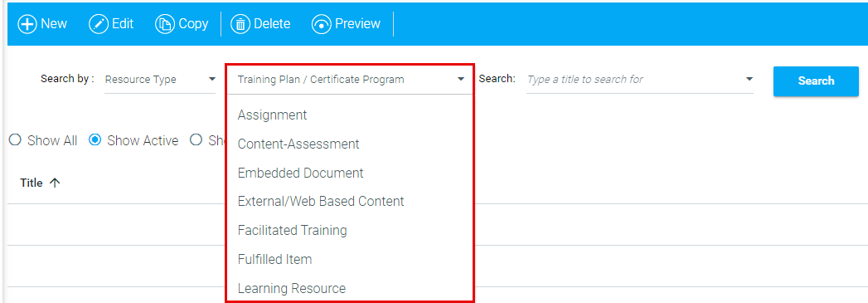Select the Show Active radio button
868x303 pixels.
(95, 140)
